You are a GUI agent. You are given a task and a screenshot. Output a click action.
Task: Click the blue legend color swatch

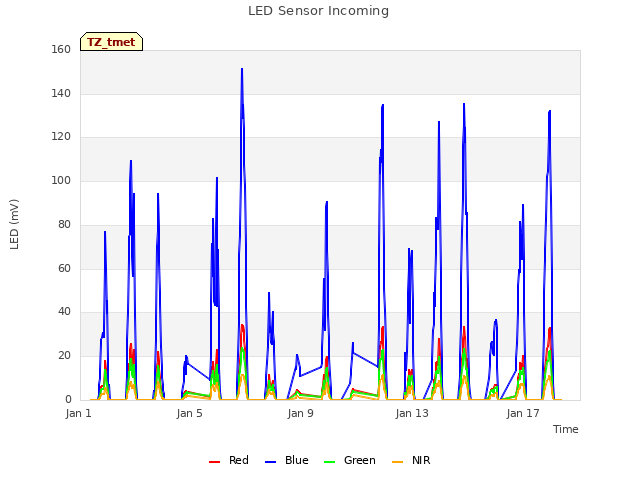(271, 462)
